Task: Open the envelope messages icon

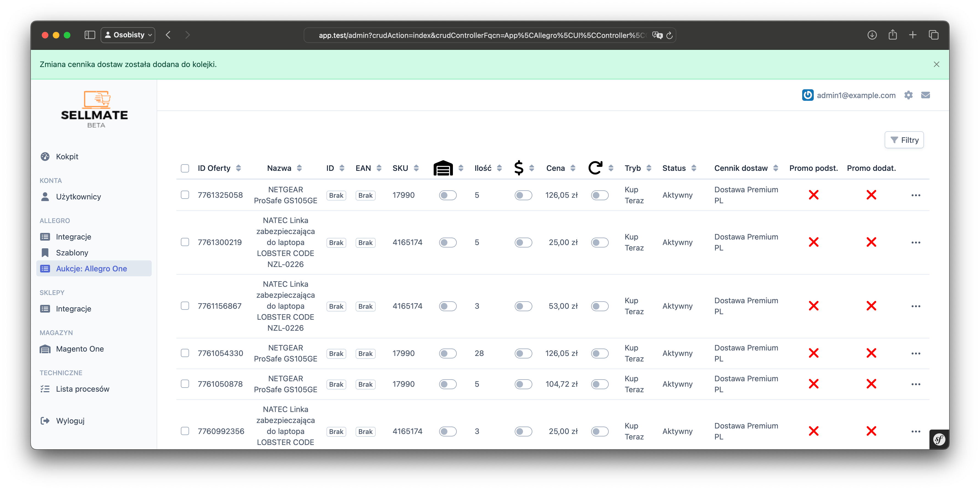Action: pos(926,95)
